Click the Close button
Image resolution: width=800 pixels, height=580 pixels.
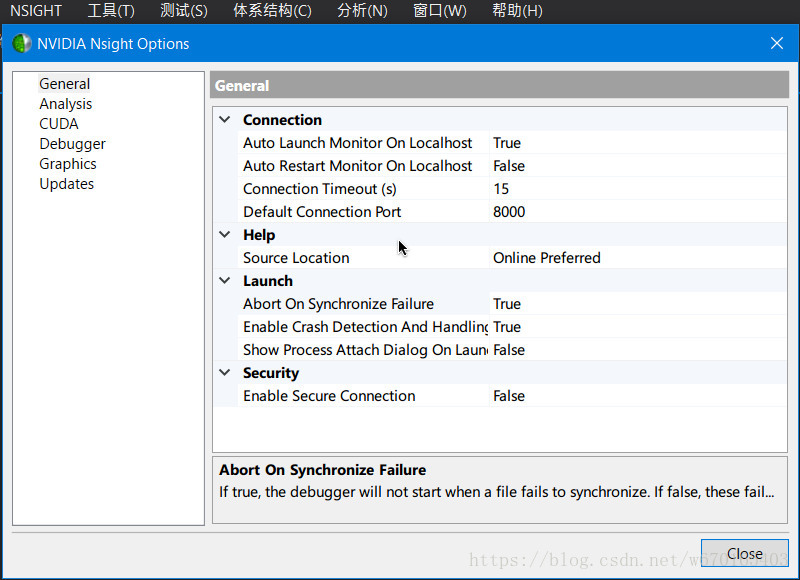pos(744,553)
